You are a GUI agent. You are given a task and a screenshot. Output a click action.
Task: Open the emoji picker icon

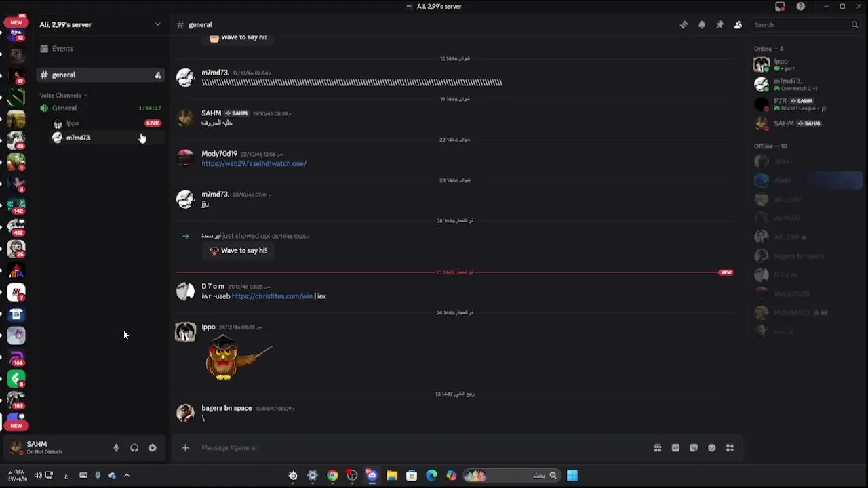point(711,448)
